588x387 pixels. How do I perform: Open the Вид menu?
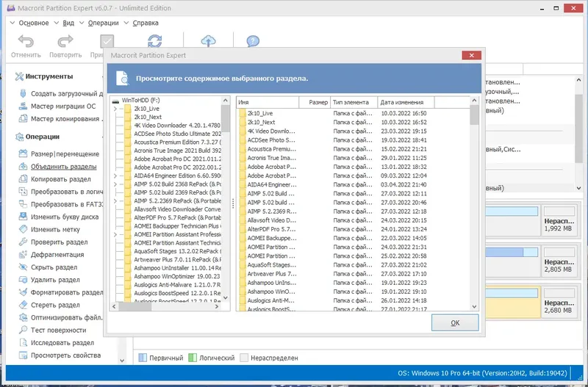click(68, 23)
